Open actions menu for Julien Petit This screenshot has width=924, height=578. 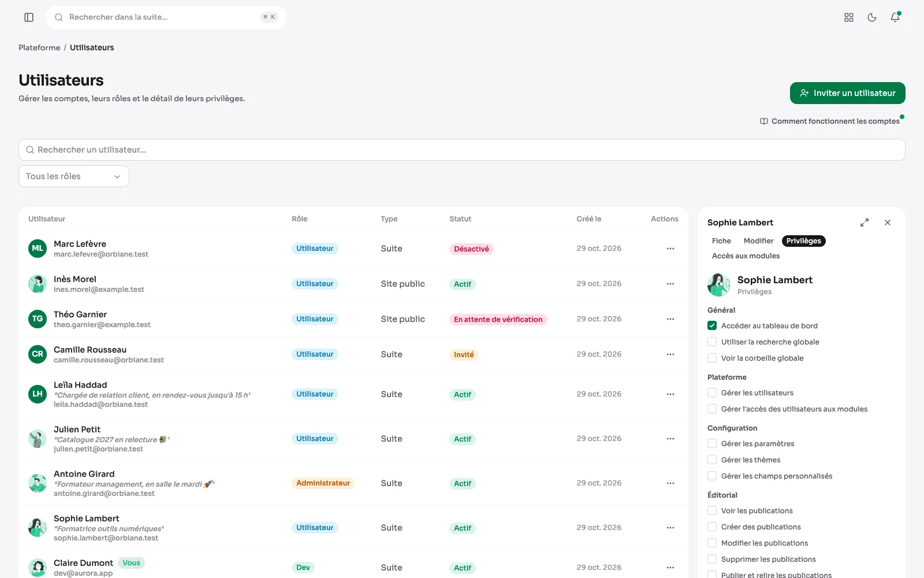pyautogui.click(x=670, y=439)
